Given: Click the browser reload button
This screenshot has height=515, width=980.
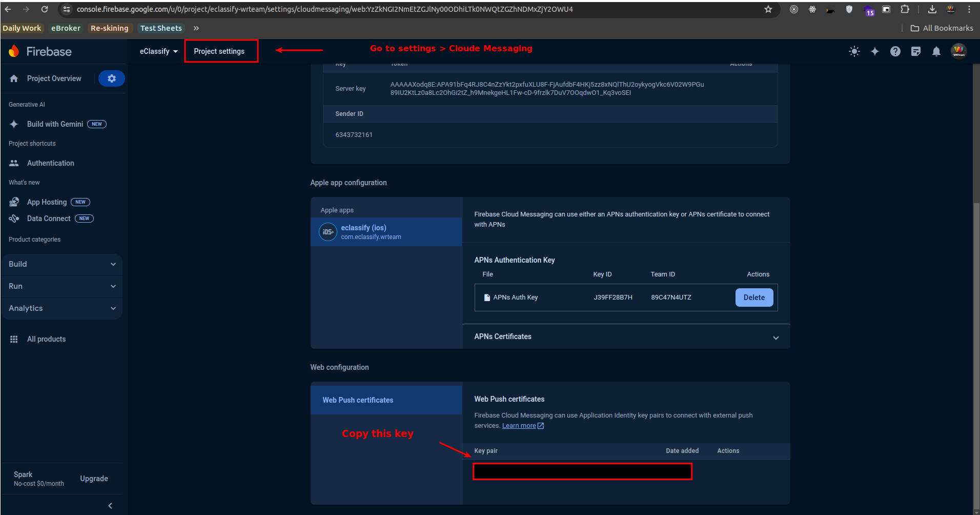Looking at the screenshot, I should [x=45, y=9].
